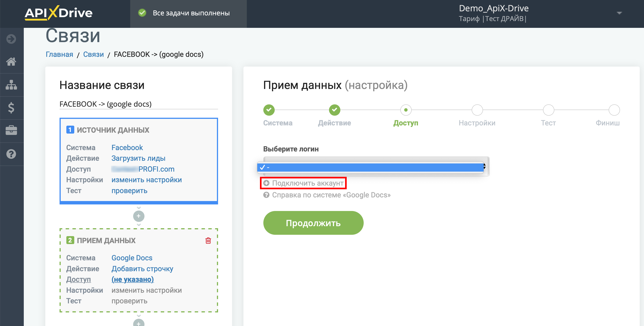Click проверить in the receiver block
The height and width of the screenshot is (326, 644).
tap(129, 301)
